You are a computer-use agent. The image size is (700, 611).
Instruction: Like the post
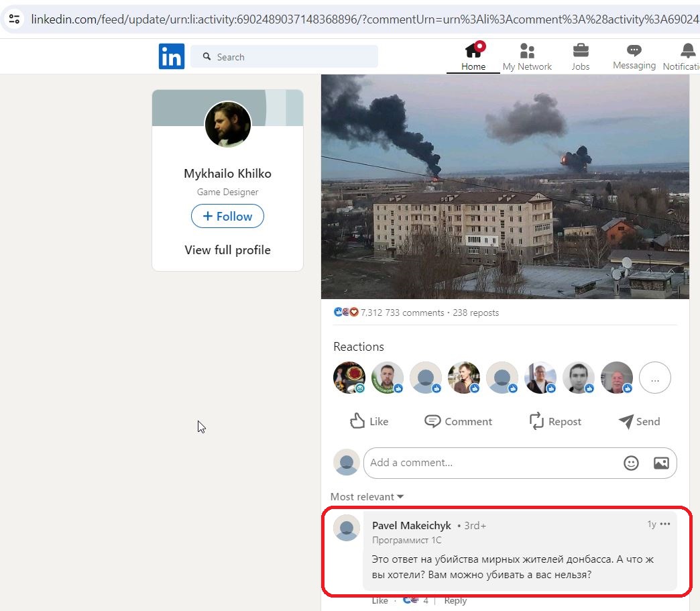coord(369,421)
